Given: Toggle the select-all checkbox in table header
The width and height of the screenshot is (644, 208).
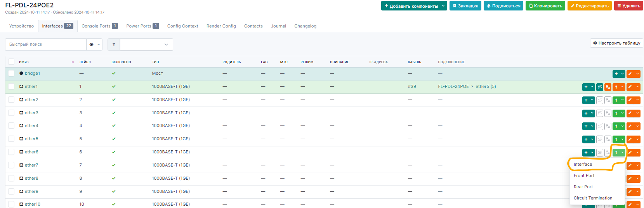Looking at the screenshot, I should tap(11, 62).
